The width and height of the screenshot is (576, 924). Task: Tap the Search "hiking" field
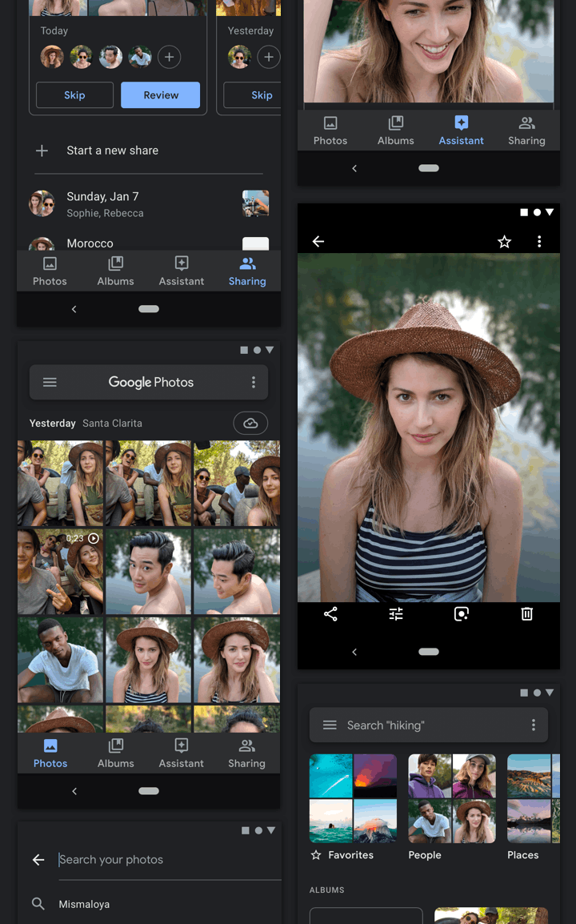click(429, 725)
